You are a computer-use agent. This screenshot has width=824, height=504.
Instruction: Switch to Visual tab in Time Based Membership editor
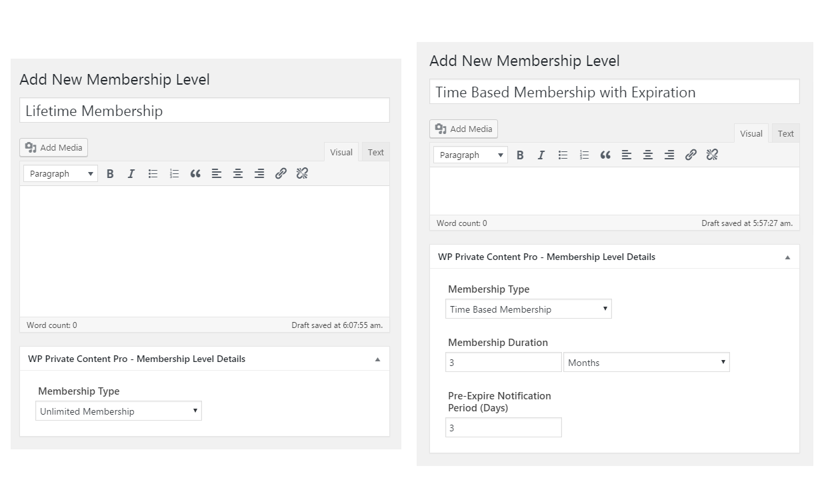click(751, 133)
